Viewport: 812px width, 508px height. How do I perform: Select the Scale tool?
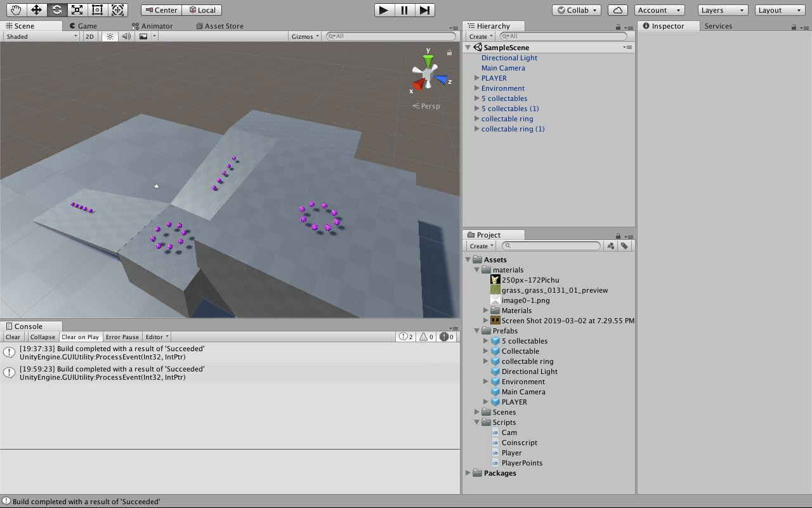coord(77,10)
